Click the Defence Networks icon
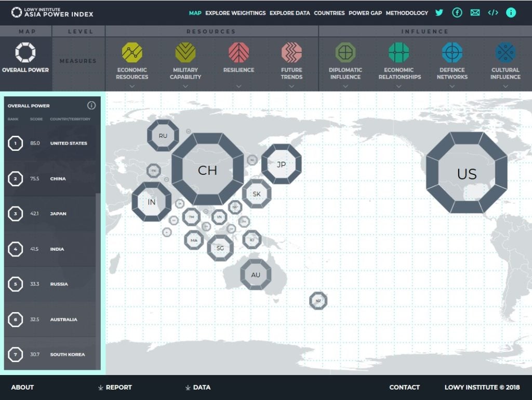Viewport: 532px width, 400px height. point(452,53)
